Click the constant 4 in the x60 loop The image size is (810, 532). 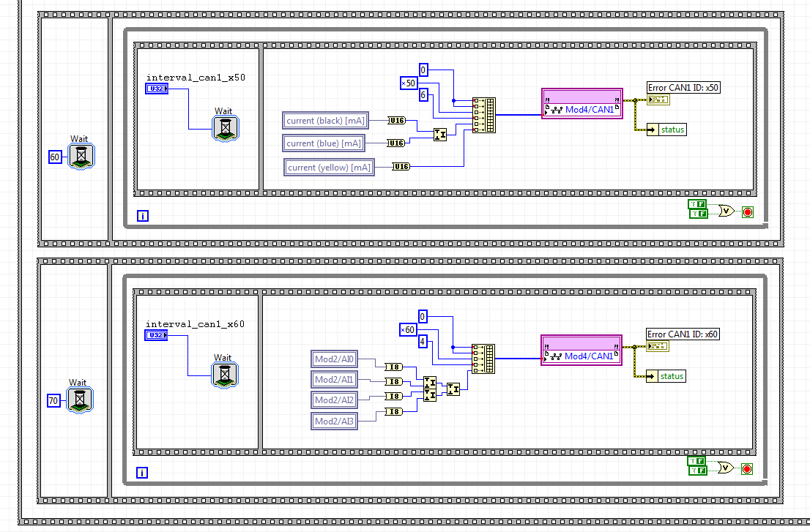[423, 341]
